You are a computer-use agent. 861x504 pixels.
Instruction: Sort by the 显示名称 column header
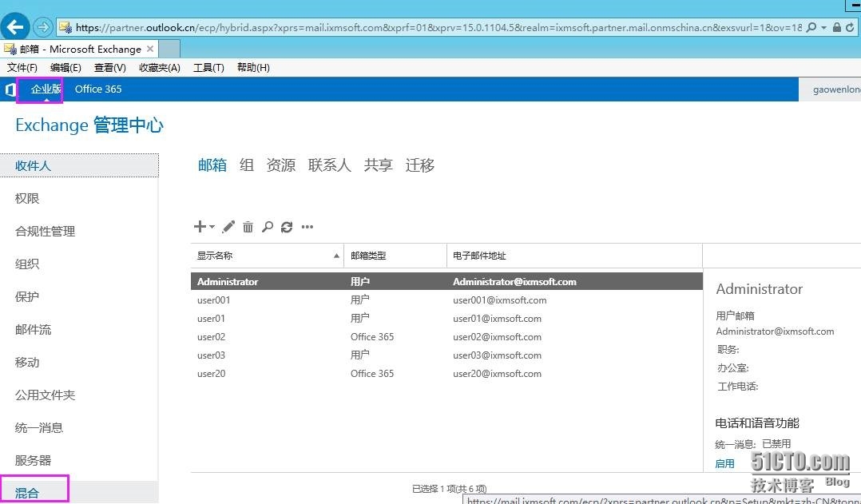(x=267, y=256)
